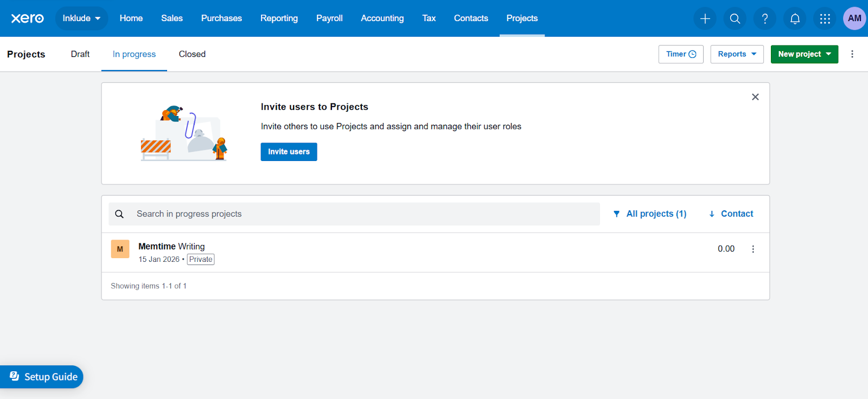Open the plus quick-create menu
This screenshot has width=868, height=399.
705,18
